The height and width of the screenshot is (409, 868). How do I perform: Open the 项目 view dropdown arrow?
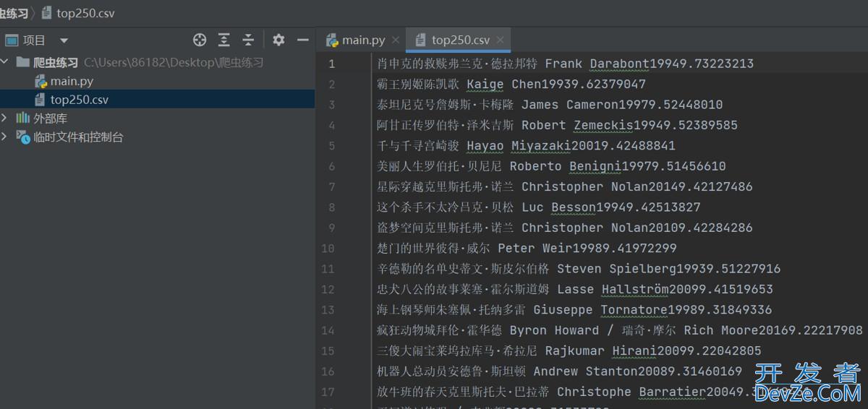click(x=64, y=40)
